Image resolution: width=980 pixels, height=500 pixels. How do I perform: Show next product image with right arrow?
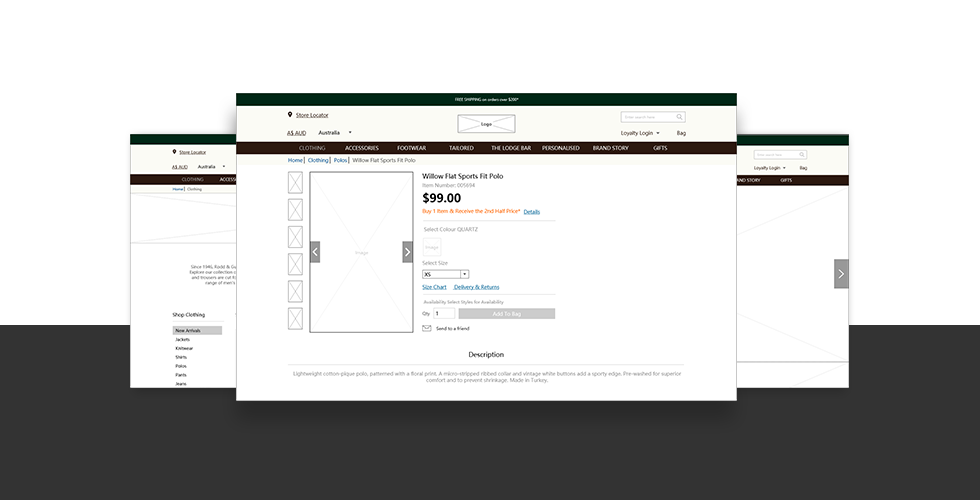click(x=408, y=252)
